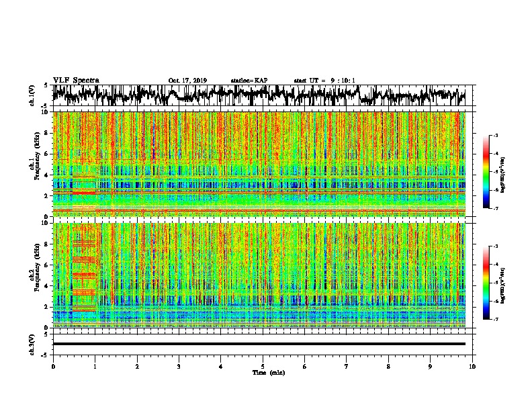
Task: Click the ch.2 "Frequency (kHz)" axis label
Action: click(37, 267)
